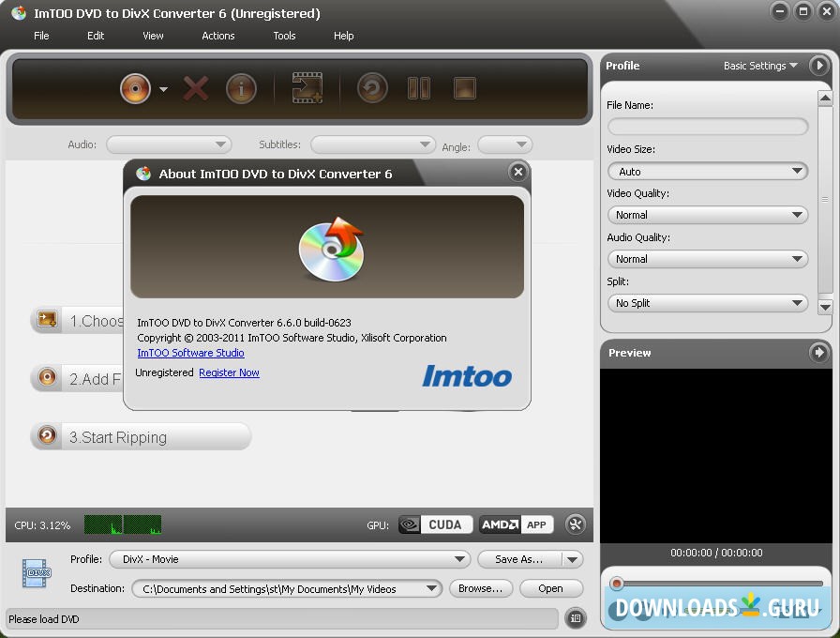Click the Please load DVD status text
The image size is (840, 638).
click(x=44, y=619)
